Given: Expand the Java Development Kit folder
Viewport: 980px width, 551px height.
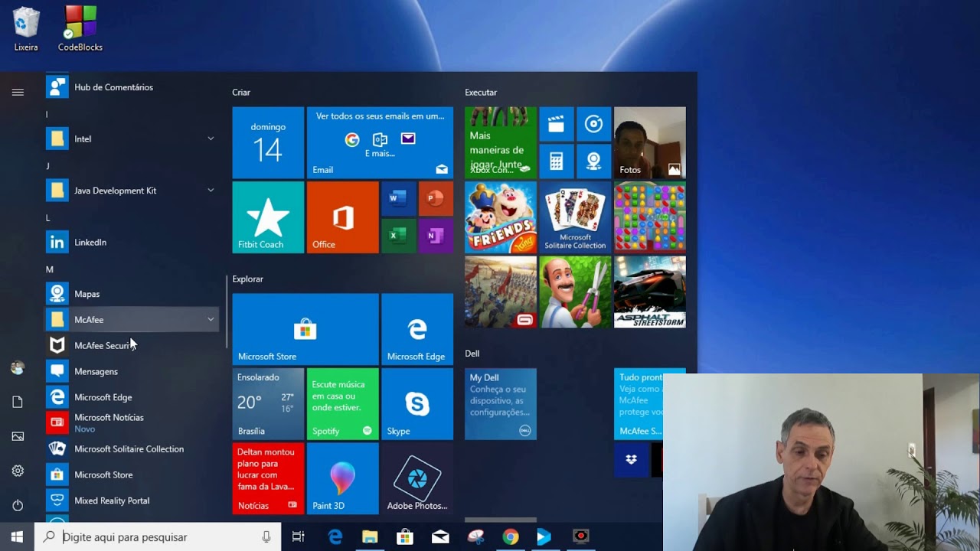Looking at the screenshot, I should [x=132, y=191].
